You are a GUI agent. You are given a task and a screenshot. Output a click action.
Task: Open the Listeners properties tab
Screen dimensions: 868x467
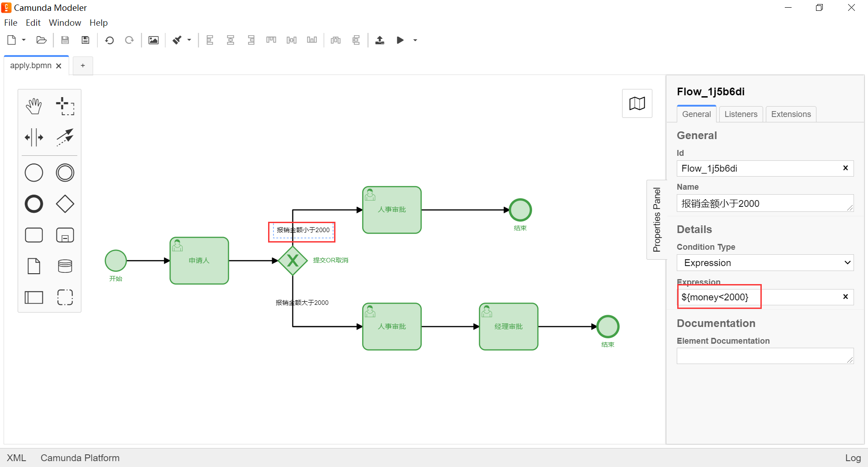tap(741, 114)
